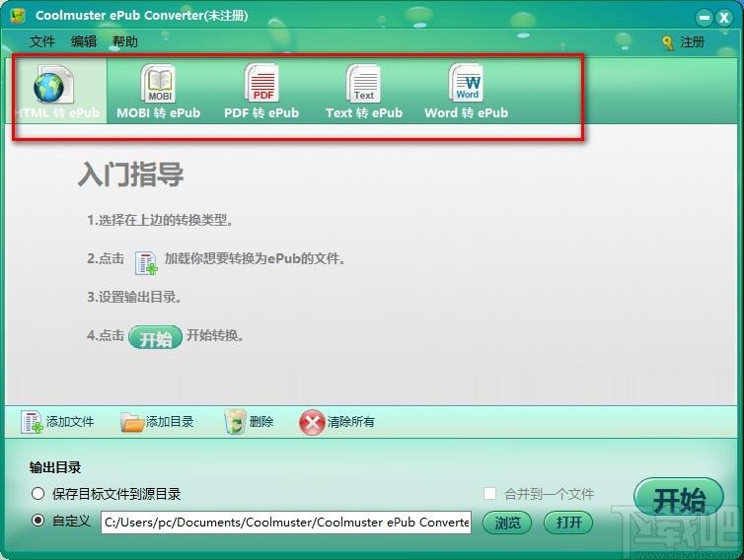Minimize the Coolmuster window
The height and width of the screenshot is (560, 744).
[705, 18]
